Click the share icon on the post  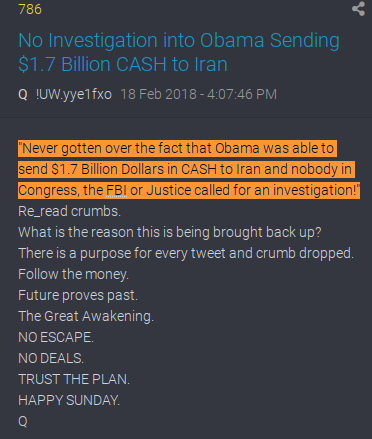(x=359, y=9)
